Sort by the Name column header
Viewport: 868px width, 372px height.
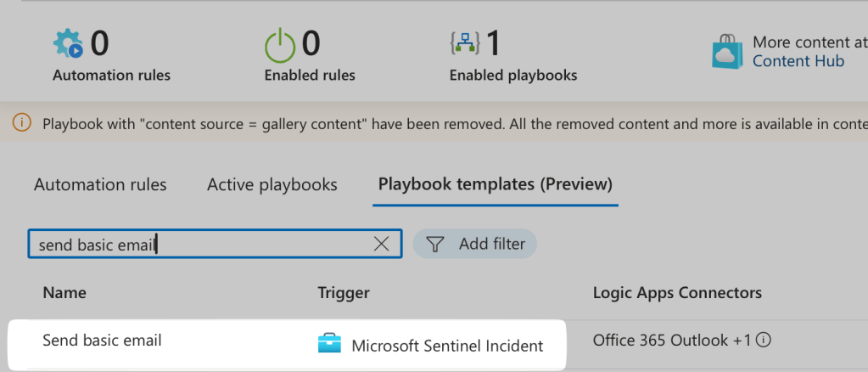[x=64, y=293]
